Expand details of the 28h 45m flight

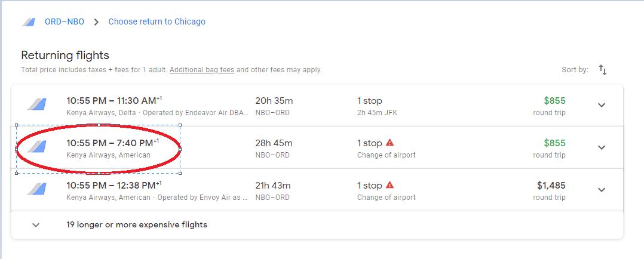tap(601, 147)
